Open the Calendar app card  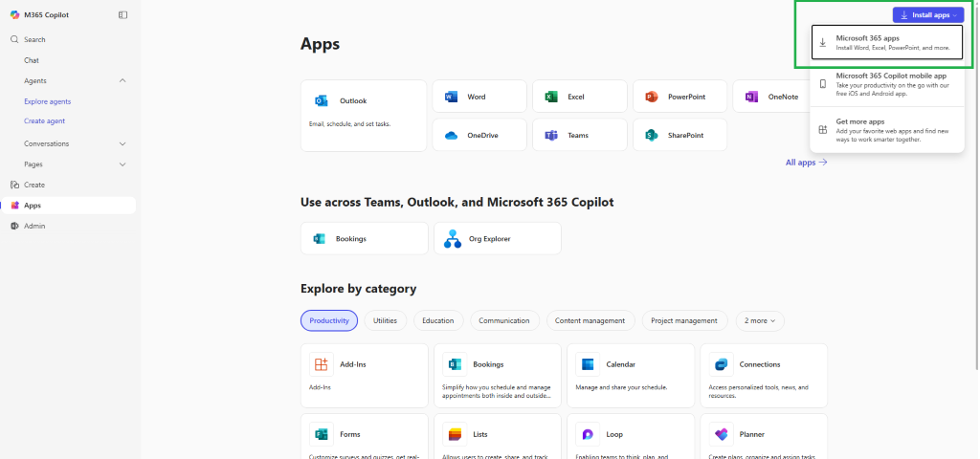point(631,376)
